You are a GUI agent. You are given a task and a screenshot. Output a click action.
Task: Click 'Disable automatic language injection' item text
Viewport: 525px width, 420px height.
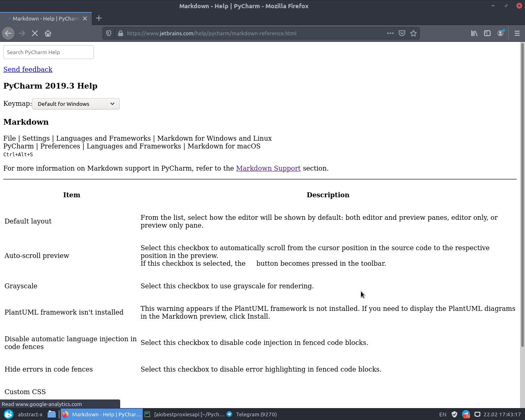[71, 342]
